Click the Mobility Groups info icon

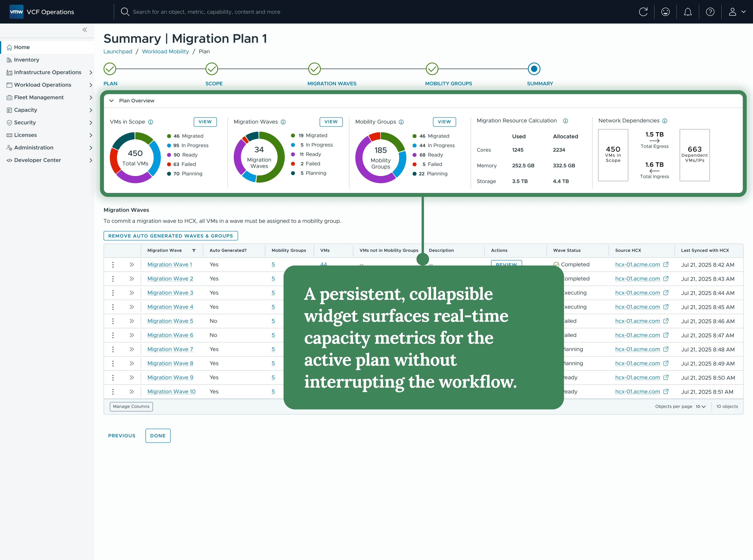(x=401, y=122)
